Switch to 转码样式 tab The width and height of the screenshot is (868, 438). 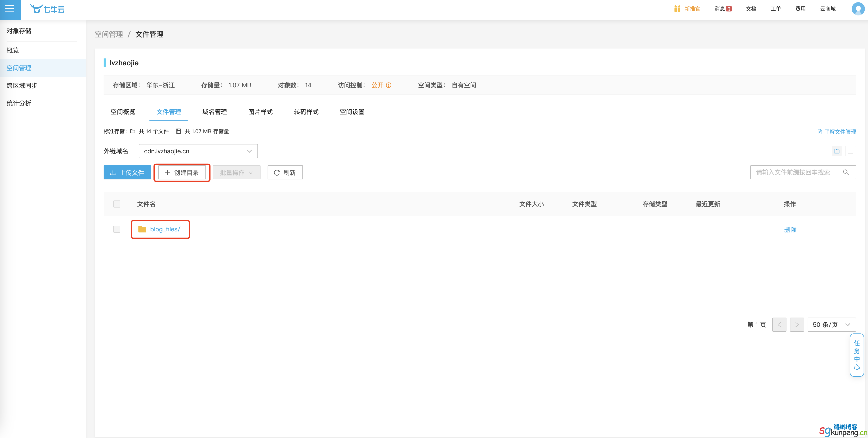306,112
